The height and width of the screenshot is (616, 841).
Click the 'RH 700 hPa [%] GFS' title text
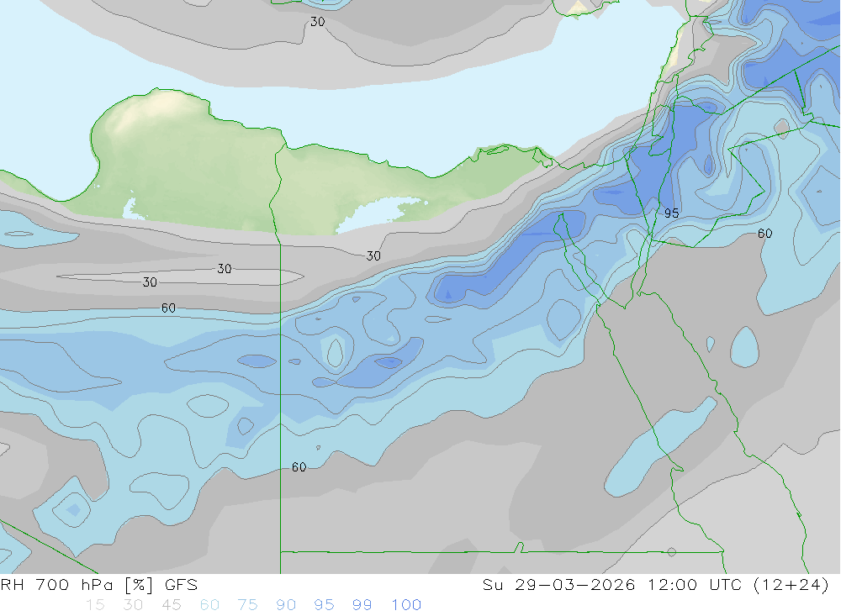(x=99, y=585)
